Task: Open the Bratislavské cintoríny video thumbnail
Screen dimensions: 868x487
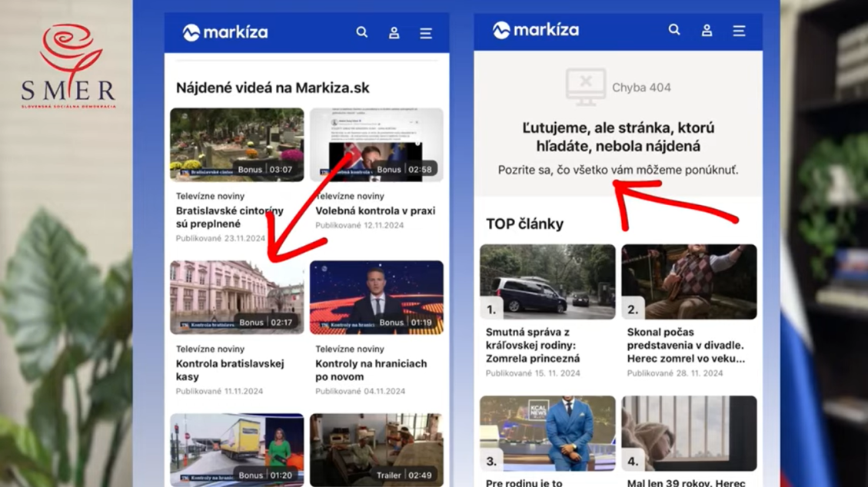Action: [237, 145]
